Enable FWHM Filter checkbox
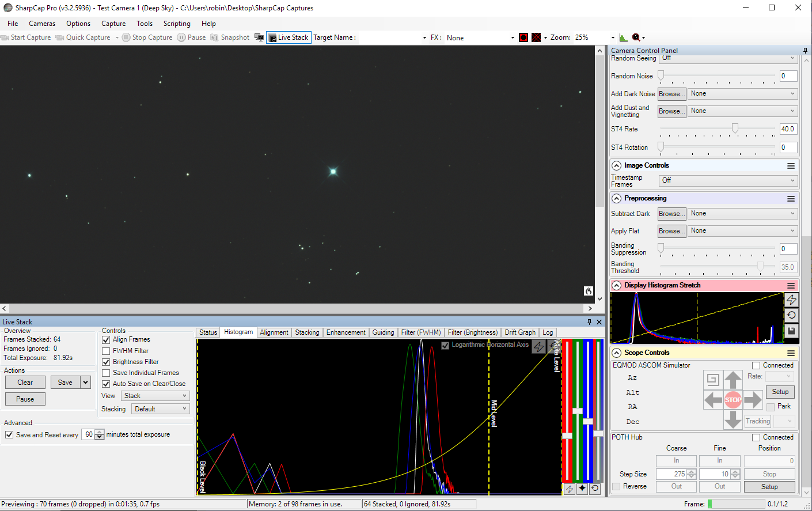Screen dimensions: 812x511 click(x=106, y=351)
